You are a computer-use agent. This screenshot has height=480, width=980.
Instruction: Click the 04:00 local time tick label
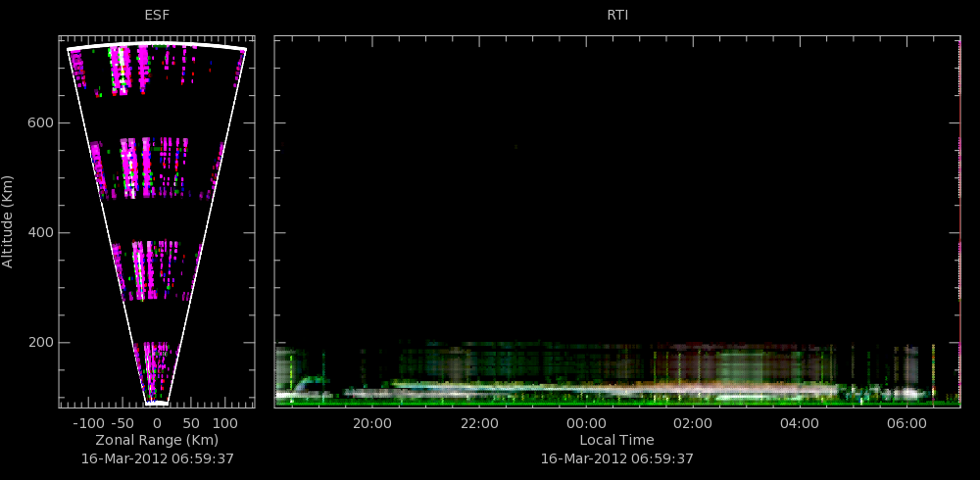coord(800,423)
